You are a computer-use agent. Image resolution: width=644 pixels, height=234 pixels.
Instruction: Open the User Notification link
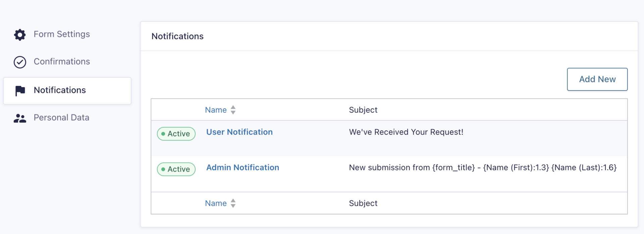(x=239, y=132)
